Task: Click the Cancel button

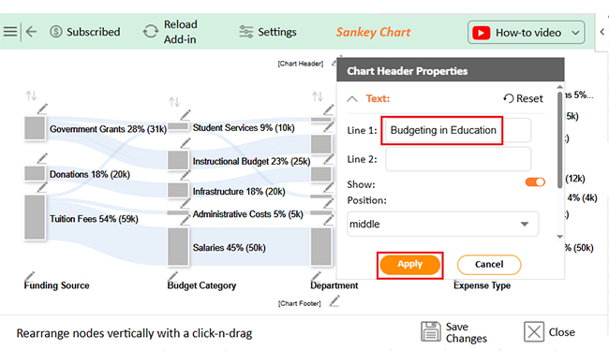Action: tap(489, 265)
